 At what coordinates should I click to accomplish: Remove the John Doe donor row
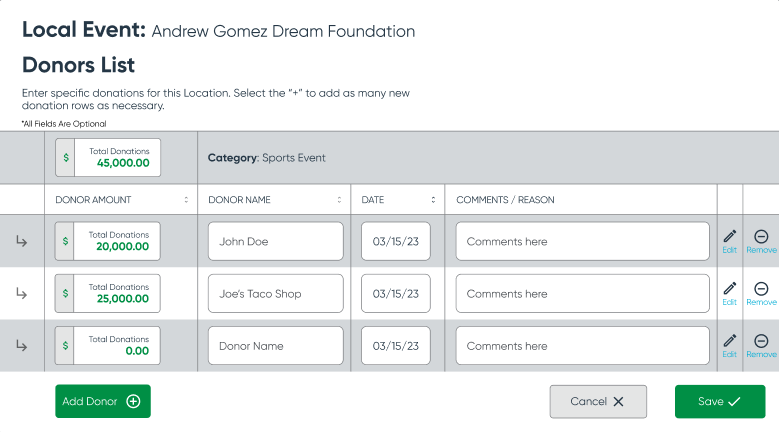(x=761, y=240)
